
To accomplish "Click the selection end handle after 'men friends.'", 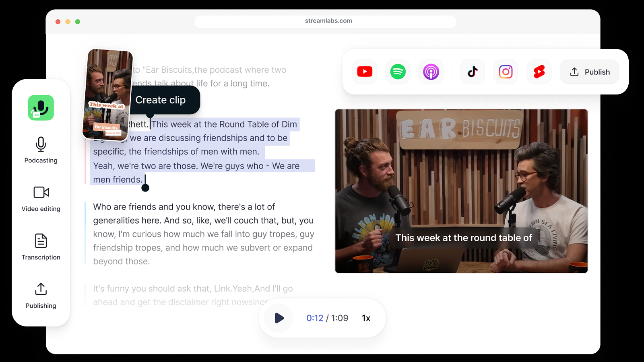I will 145,187.
